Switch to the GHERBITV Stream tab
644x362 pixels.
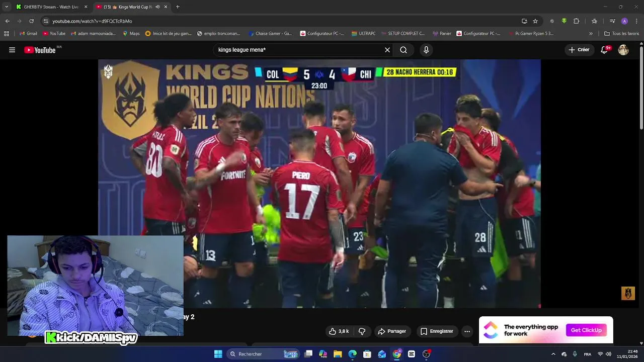click(x=51, y=7)
